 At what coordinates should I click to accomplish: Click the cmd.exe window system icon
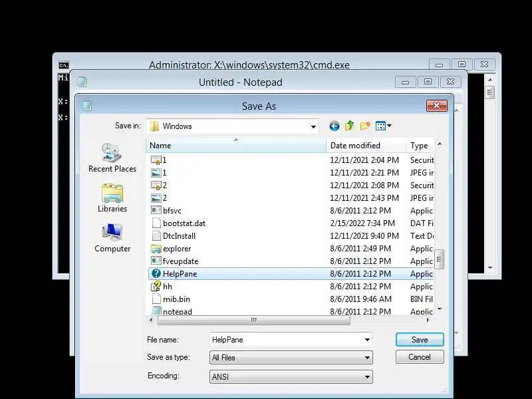coord(63,65)
